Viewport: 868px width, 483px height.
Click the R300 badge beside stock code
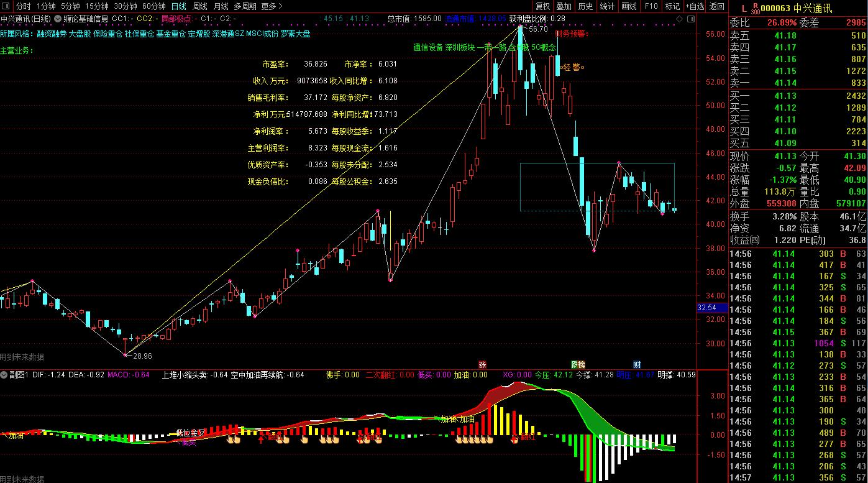click(x=755, y=7)
